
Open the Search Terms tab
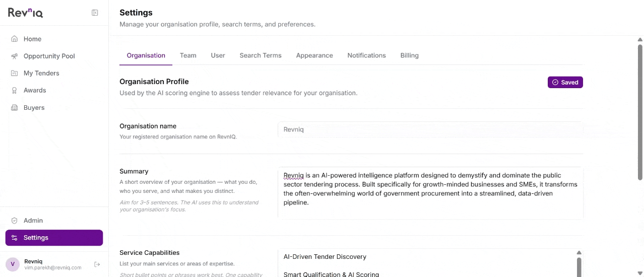point(261,55)
